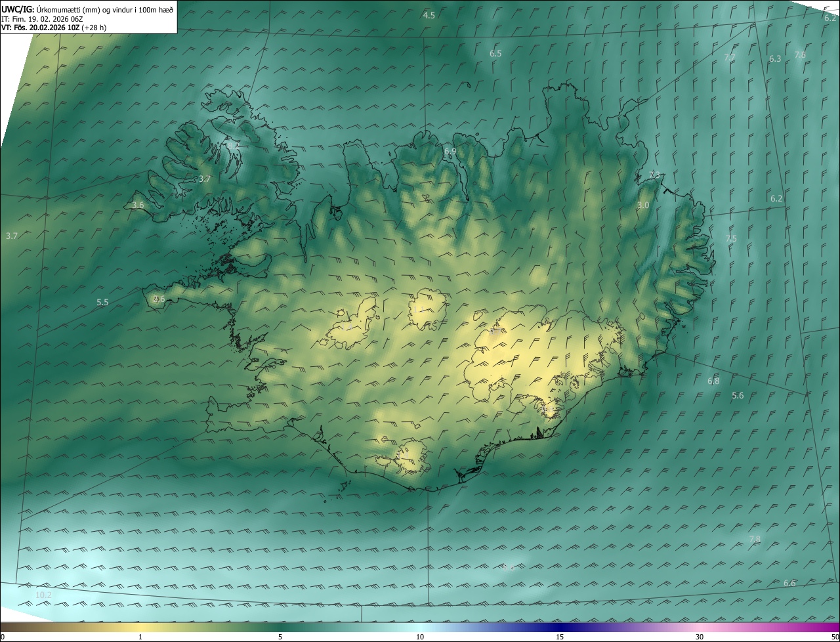Select the 5.6 value on the map
Image resolution: width=840 pixels, height=642 pixels.
738,396
